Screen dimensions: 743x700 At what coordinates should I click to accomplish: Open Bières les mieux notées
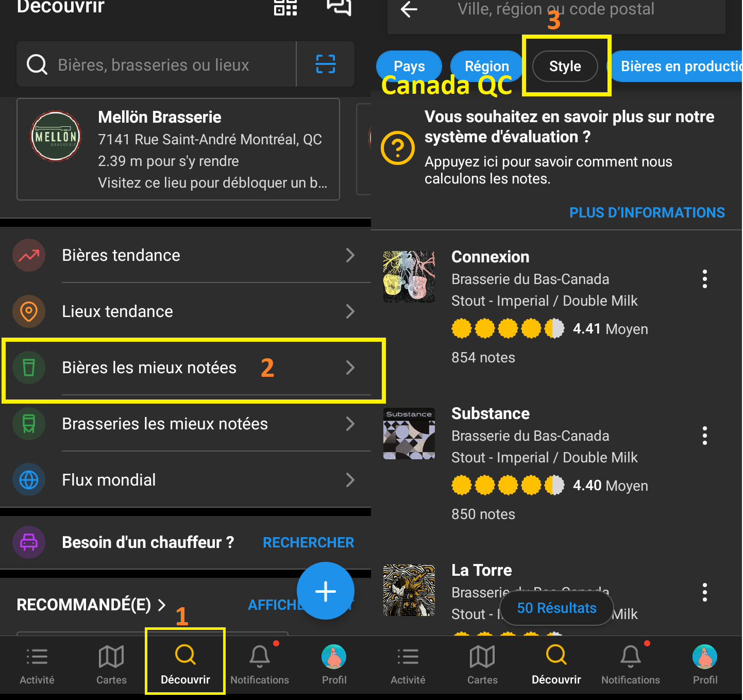(x=185, y=368)
